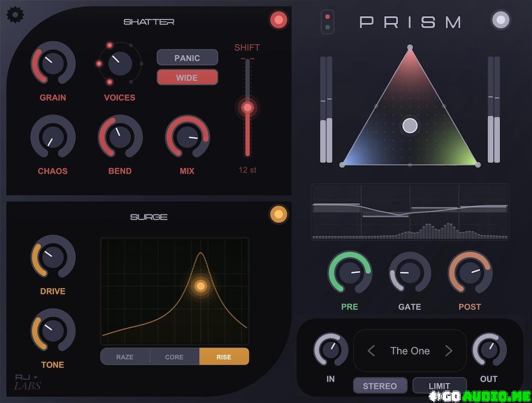The width and height of the screenshot is (532, 403).
Task: Click the RJ Labs logo
Action: click(28, 382)
